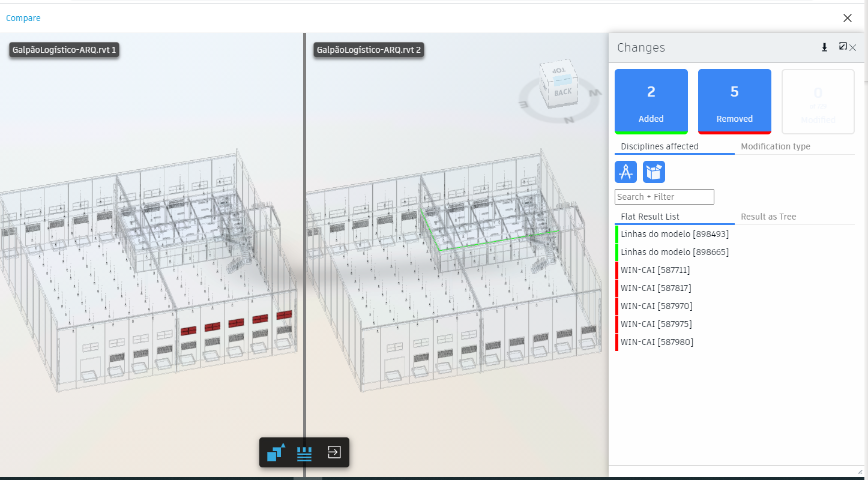
Task: Select the Flat Result List tab
Action: (650, 216)
